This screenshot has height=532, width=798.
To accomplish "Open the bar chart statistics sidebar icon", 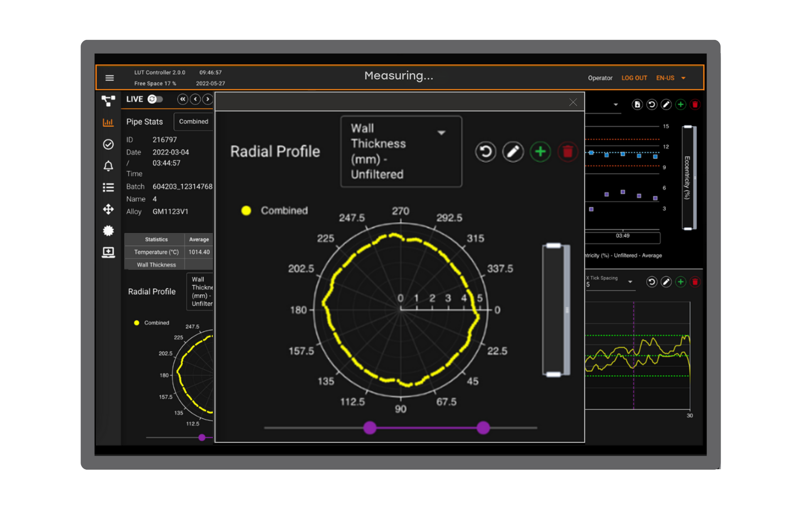I will click(x=108, y=122).
